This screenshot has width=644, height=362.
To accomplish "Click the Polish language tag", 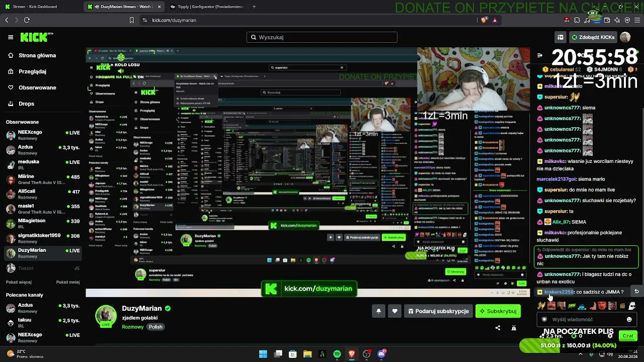I will coord(155,327).
